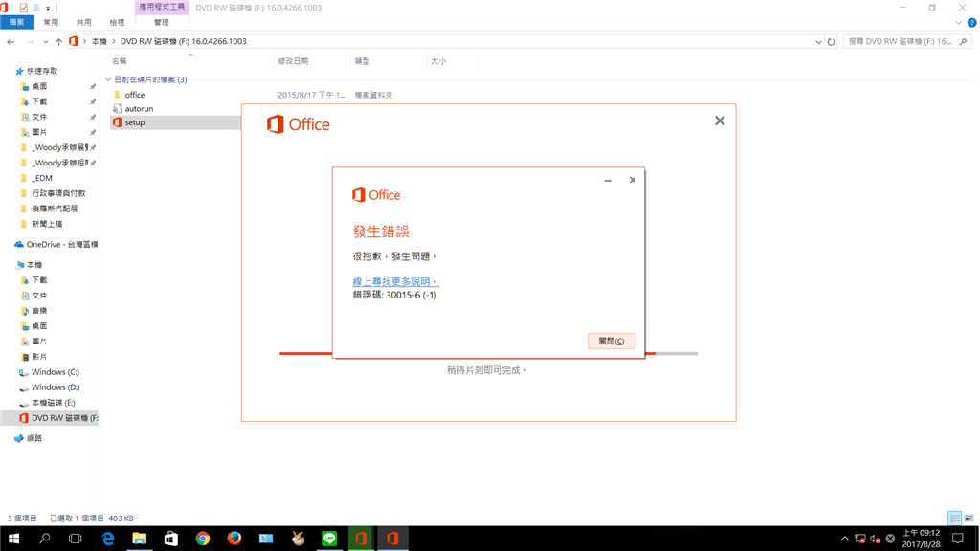Open the Windows (D:) drive
Viewport: 980px width, 551px height.
tap(55, 387)
